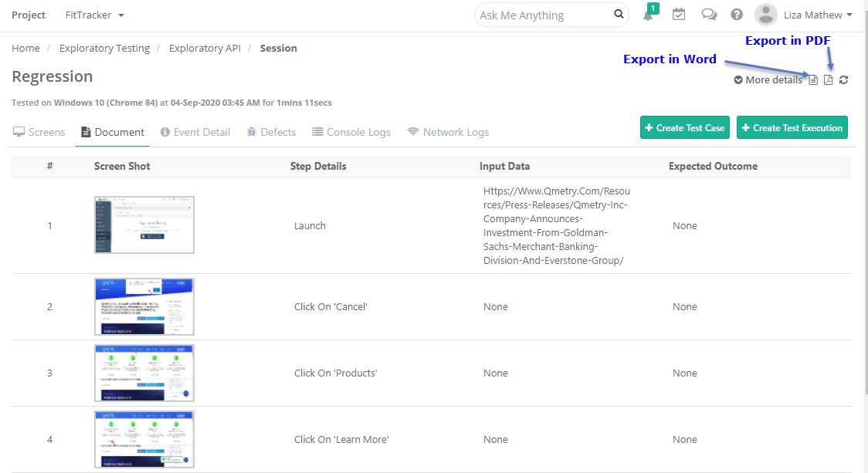The image size is (868, 473).
Task: Open the step 1 Launch screenshot thumbnail
Action: [x=144, y=225]
